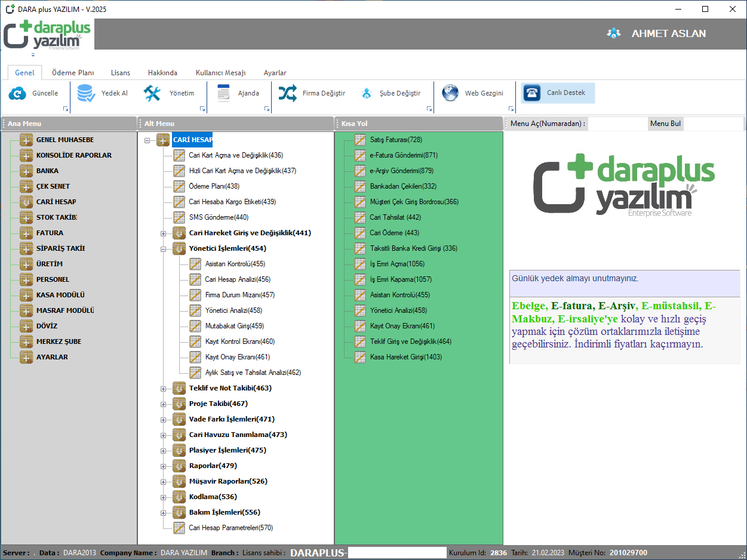Click the ÇEK SENET module icon
Screen dimensions: 747x560
(26, 186)
